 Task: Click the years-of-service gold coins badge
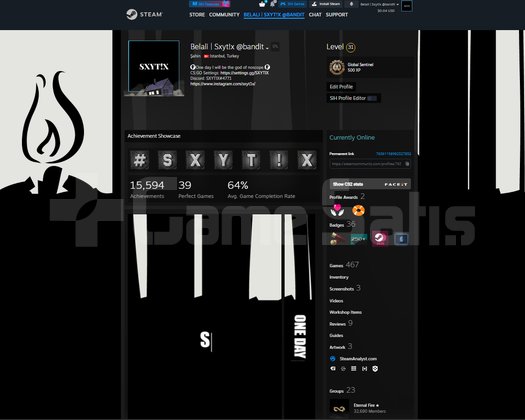click(x=338, y=239)
